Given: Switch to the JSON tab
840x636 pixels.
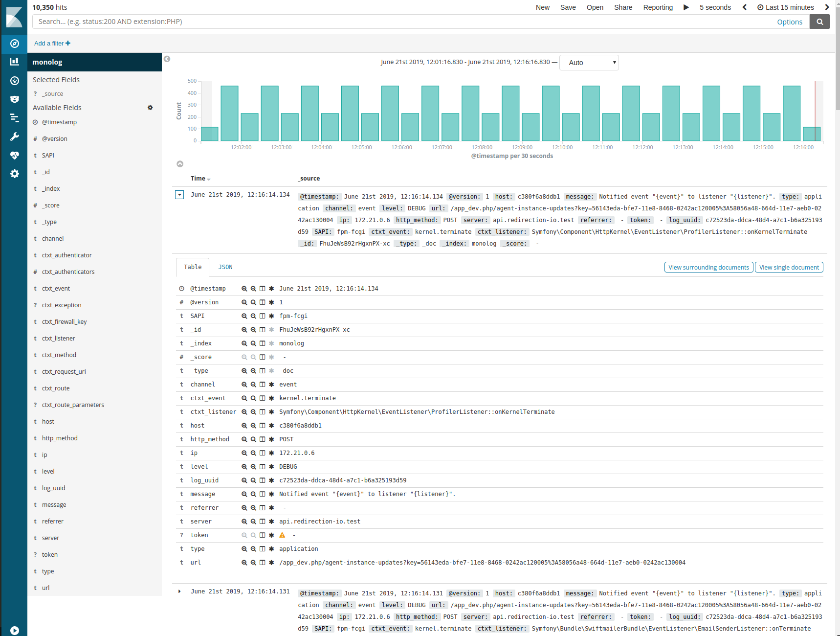Looking at the screenshot, I should (x=225, y=267).
